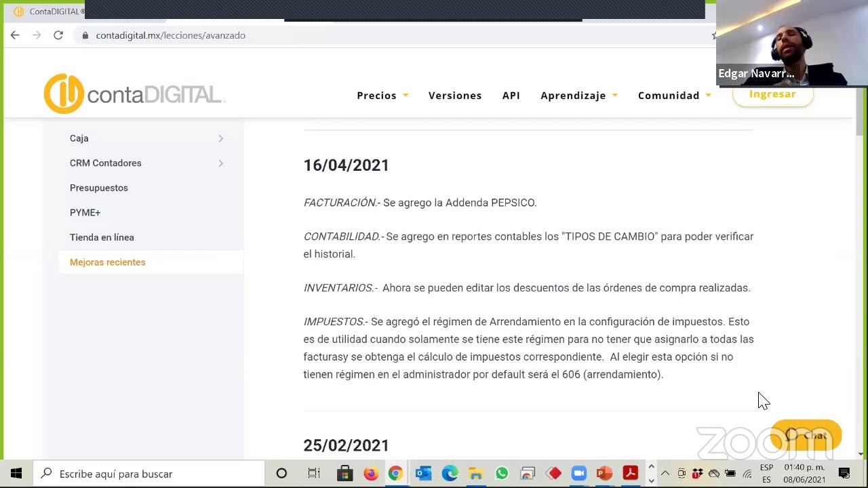Open Presupuestos in the sidebar
This screenshot has width=868, height=488.
99,188
